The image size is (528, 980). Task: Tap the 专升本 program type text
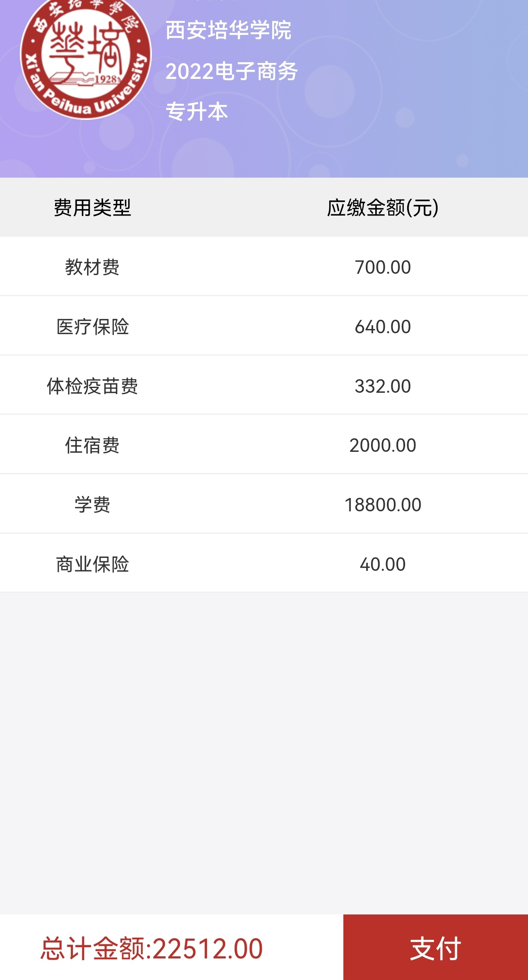(197, 112)
